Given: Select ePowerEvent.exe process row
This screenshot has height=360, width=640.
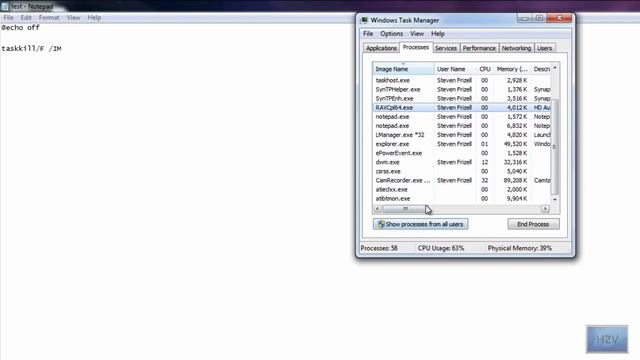Looking at the screenshot, I should pyautogui.click(x=462, y=153).
